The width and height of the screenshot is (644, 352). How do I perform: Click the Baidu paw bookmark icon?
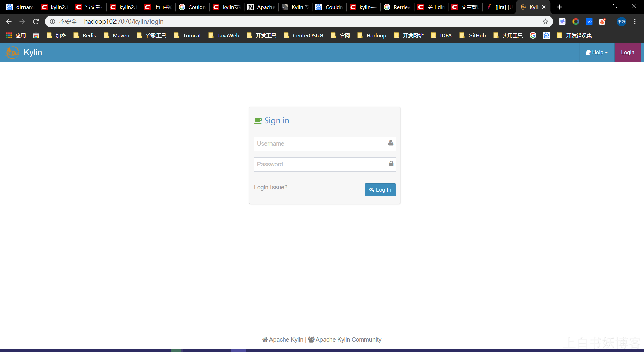(x=546, y=36)
